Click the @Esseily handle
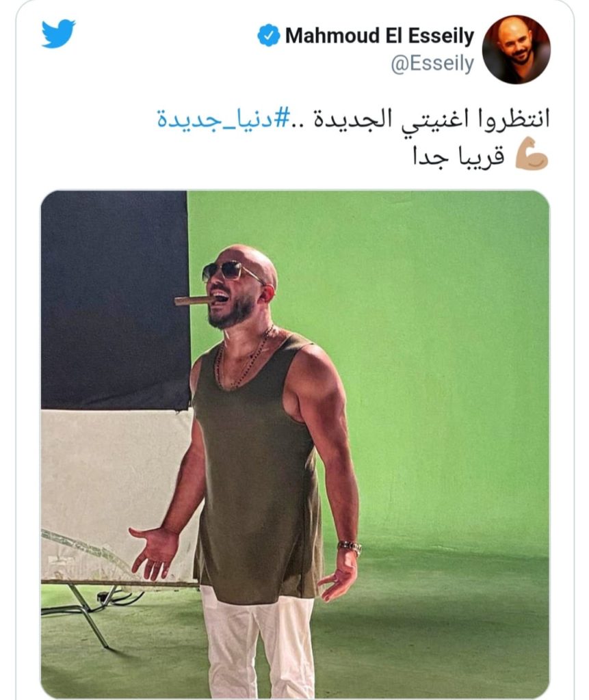 [x=432, y=64]
